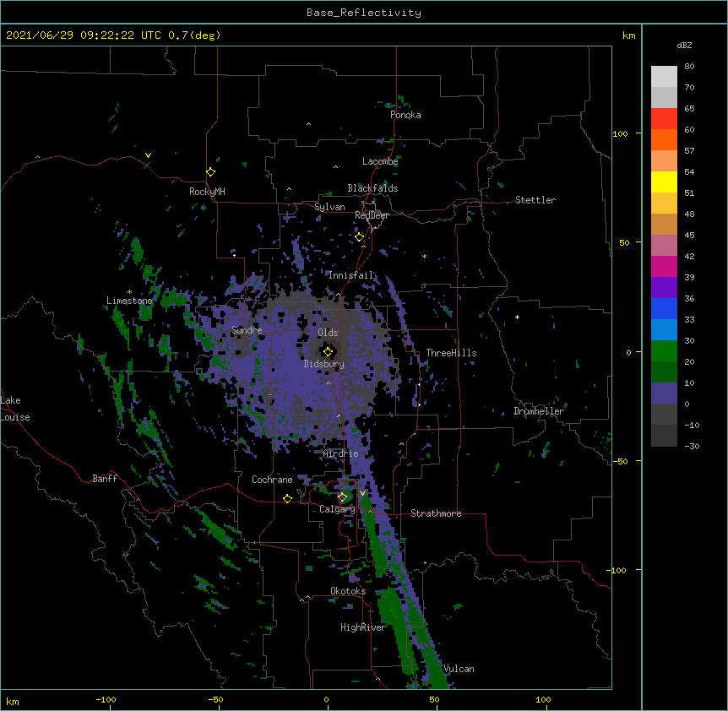Click the yellow diamond marker below Cochrane
728x711 pixels.
point(287,498)
